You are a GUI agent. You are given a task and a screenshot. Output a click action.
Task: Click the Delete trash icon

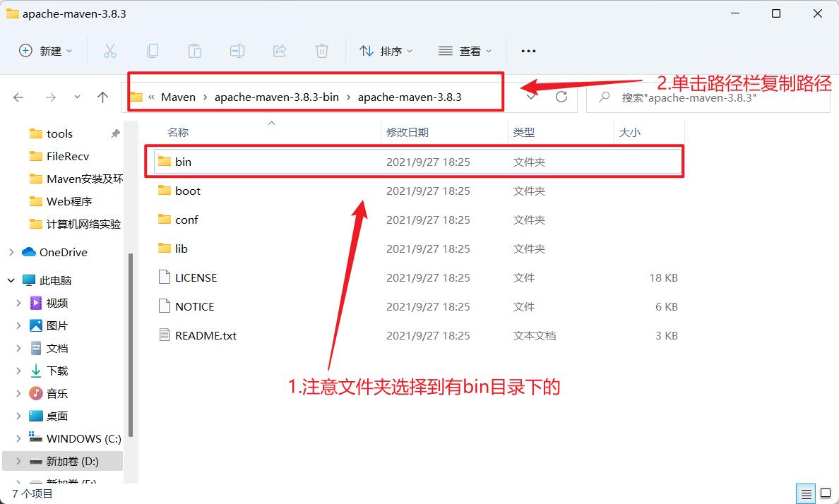(321, 51)
